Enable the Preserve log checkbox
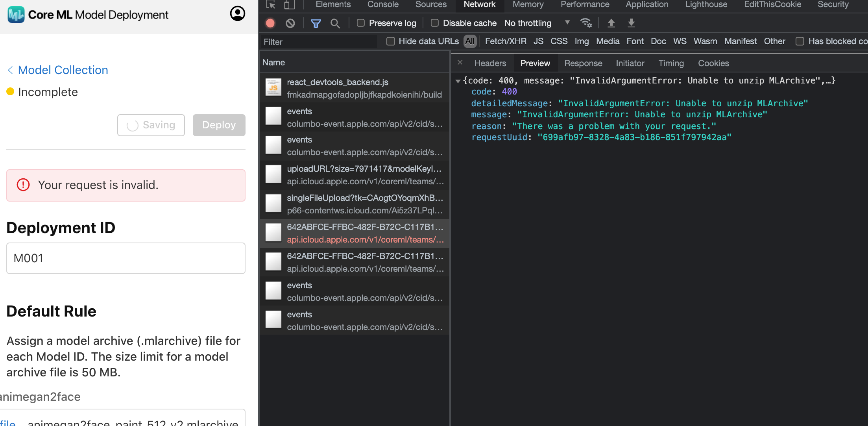Image resolution: width=868 pixels, height=426 pixels. 361,23
